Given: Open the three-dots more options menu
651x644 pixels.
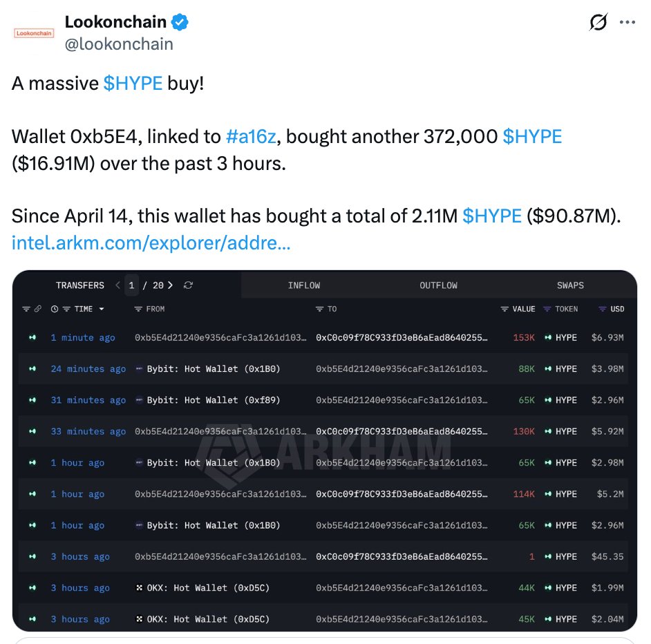Looking at the screenshot, I should tap(628, 22).
